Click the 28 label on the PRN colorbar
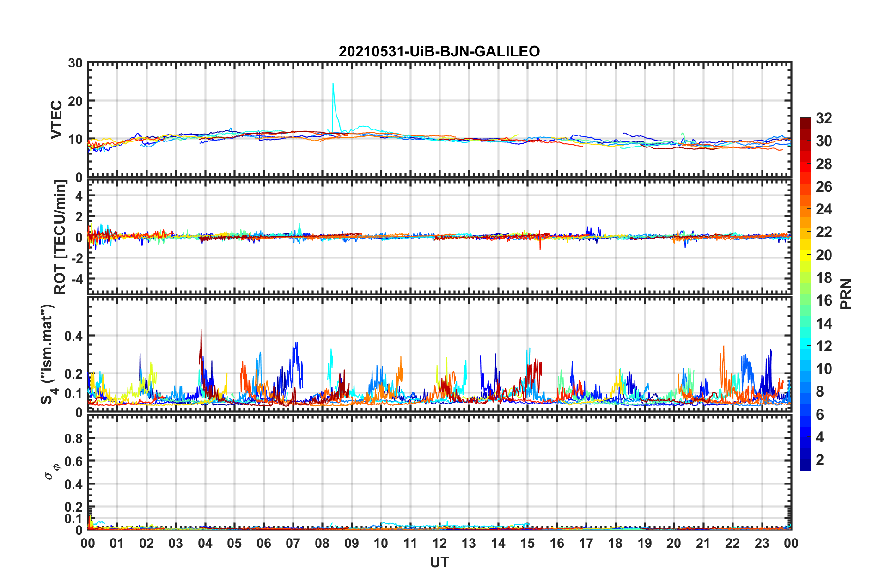Image resolution: width=879 pixels, height=588 pixels. pyautogui.click(x=824, y=164)
